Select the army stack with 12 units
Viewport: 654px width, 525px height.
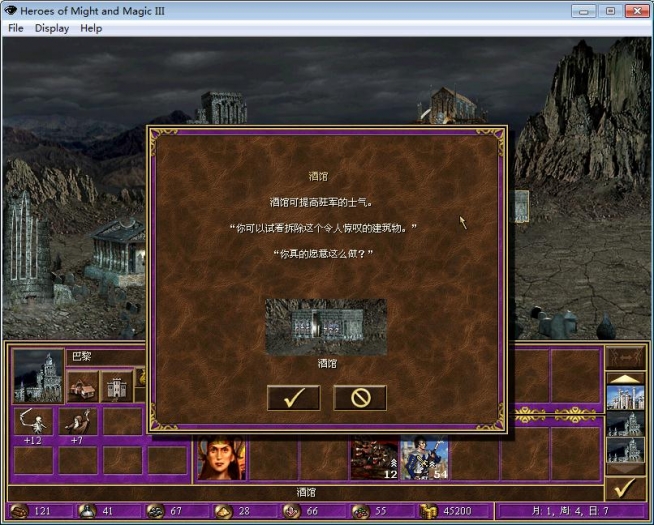(x=374, y=459)
